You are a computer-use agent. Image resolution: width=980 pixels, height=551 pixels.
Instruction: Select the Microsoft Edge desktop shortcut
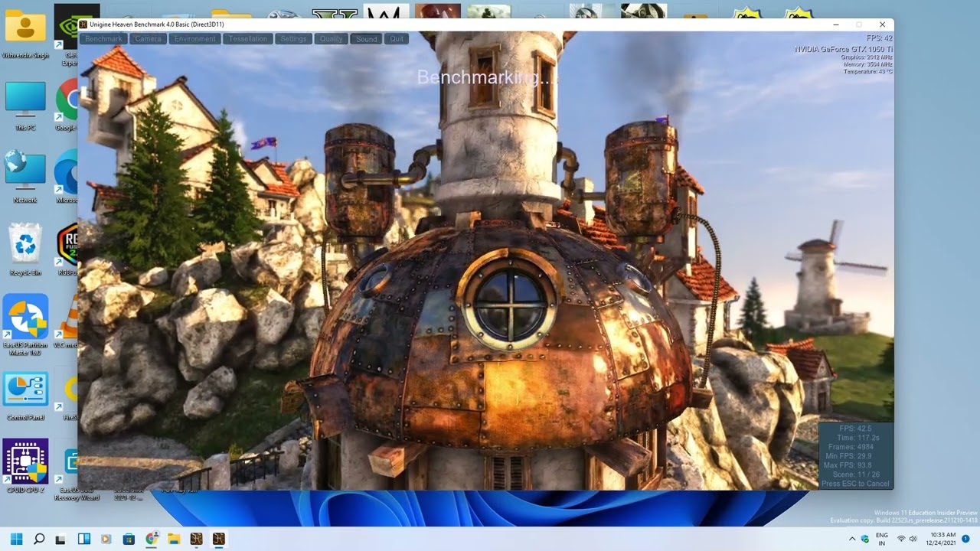pos(66,177)
